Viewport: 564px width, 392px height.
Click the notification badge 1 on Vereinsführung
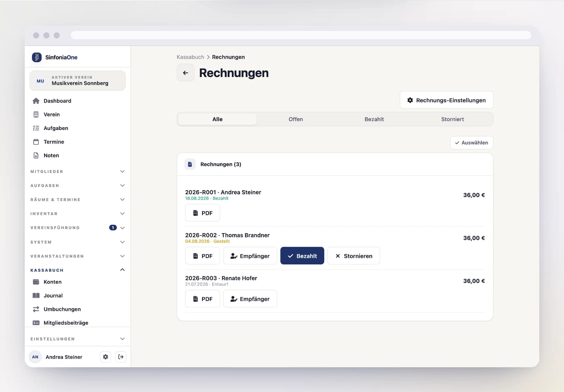pos(113,228)
